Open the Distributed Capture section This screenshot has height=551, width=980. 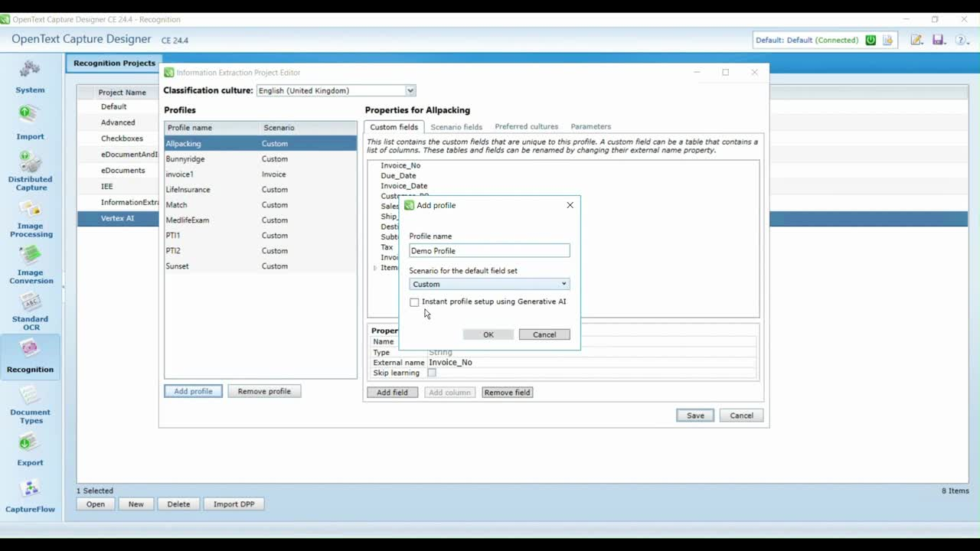tap(30, 171)
